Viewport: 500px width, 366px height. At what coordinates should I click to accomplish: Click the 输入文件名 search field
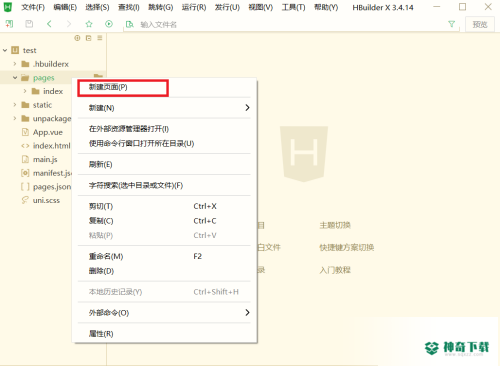290,24
